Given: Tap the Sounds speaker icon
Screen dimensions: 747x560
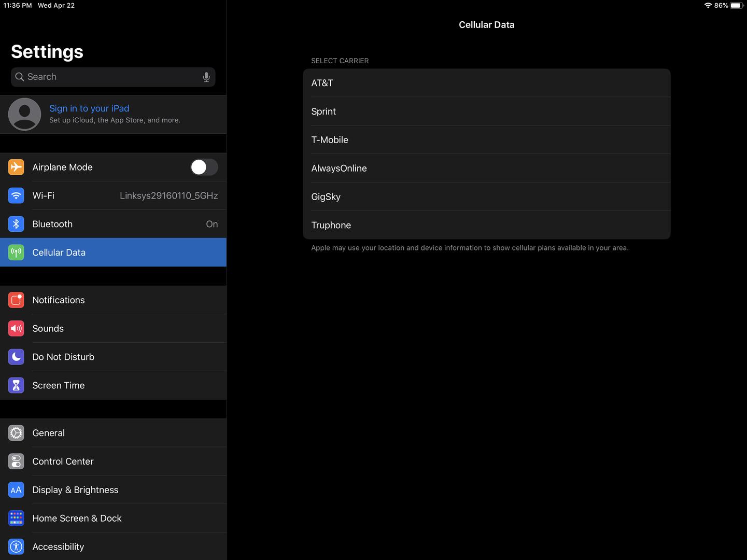Looking at the screenshot, I should click(16, 329).
